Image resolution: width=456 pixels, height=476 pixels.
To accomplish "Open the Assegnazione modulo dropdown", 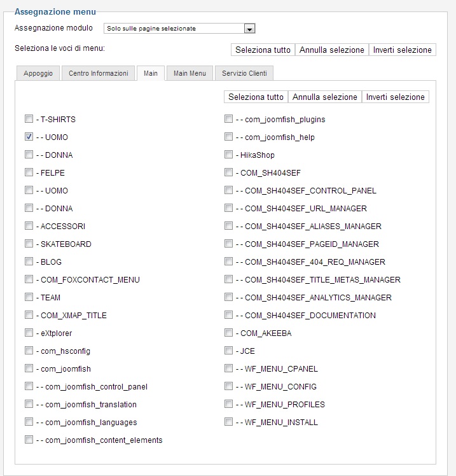I will [249, 29].
